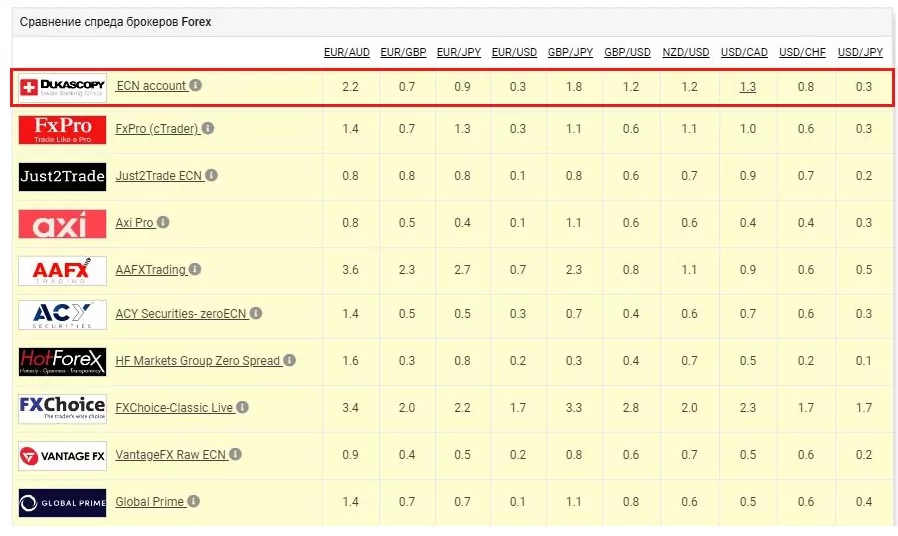Image resolution: width=898 pixels, height=536 pixels.
Task: Open HF Markets Group Zero Spread link
Action: (x=198, y=361)
